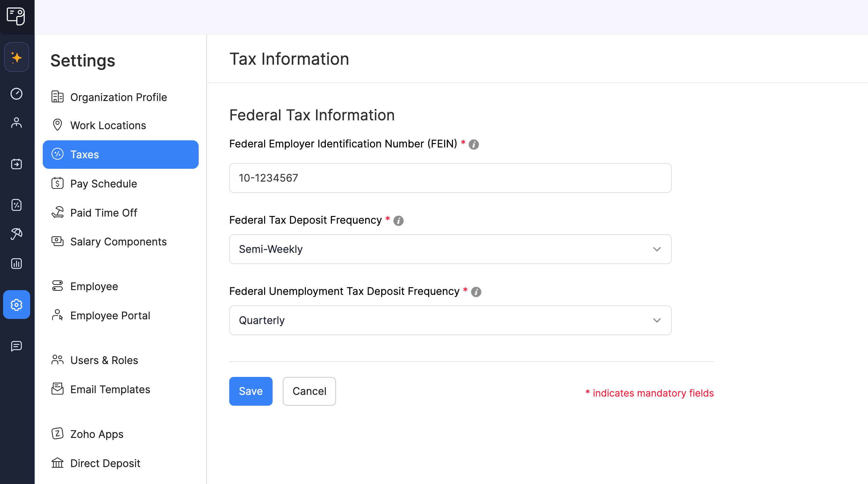Screen dimensions: 868x484
Task: Open the tax forms percent icon
Action: click(x=17, y=205)
